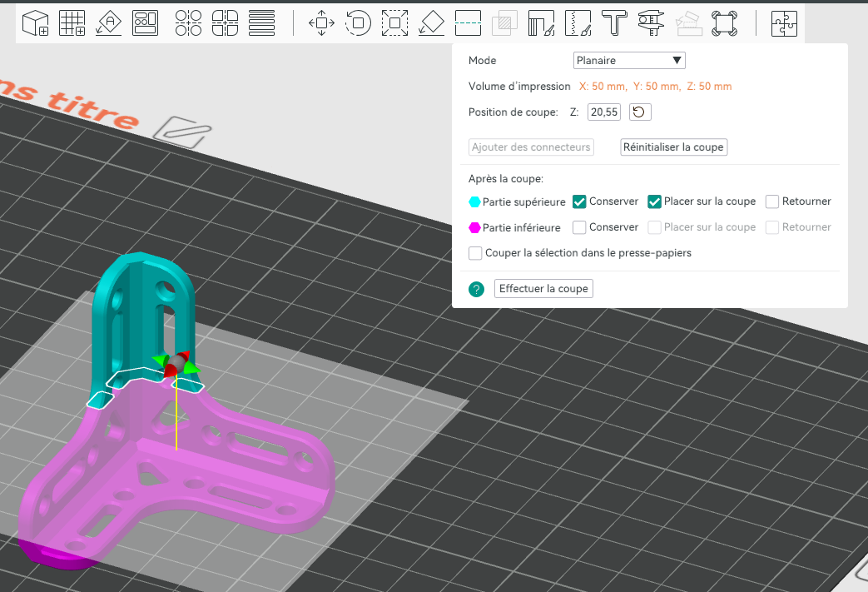The width and height of the screenshot is (868, 592).
Task: Click the Add object cube icon
Action: pos(36,23)
